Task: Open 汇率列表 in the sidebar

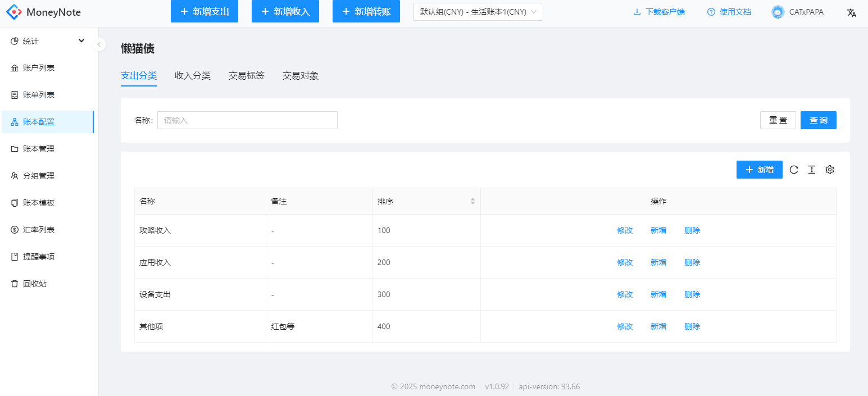Action: [48, 230]
